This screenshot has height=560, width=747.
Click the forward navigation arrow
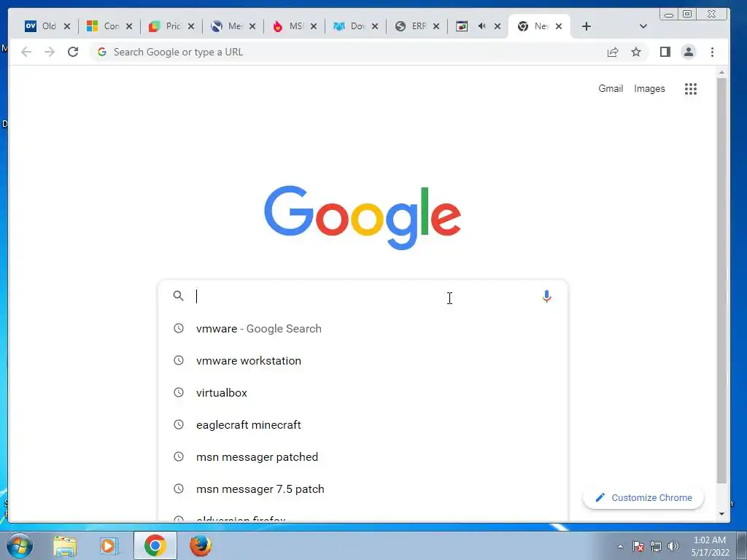(50, 52)
